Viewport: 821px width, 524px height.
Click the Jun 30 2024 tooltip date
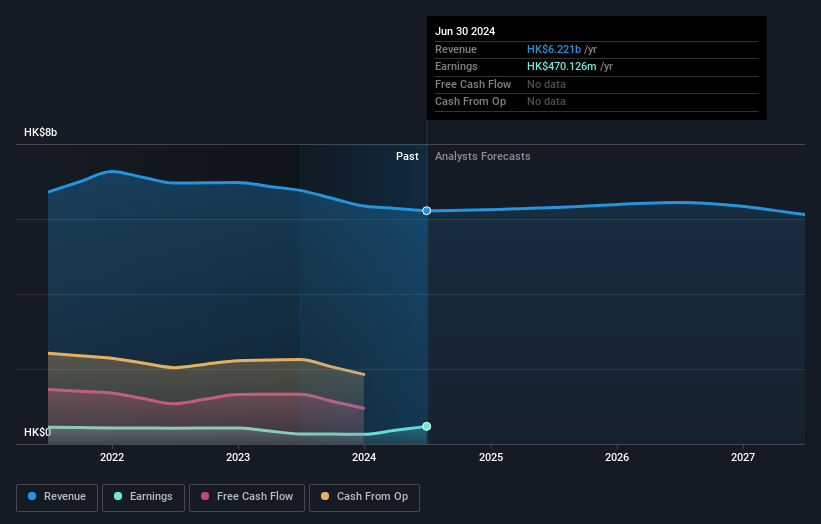point(465,31)
